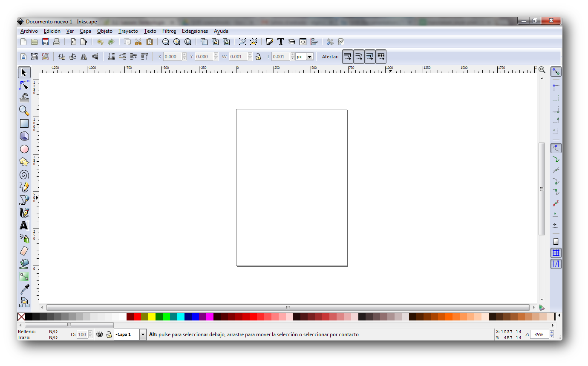Toggle snap to guides button
Viewport: 588px width, 366px height.
coord(556,264)
